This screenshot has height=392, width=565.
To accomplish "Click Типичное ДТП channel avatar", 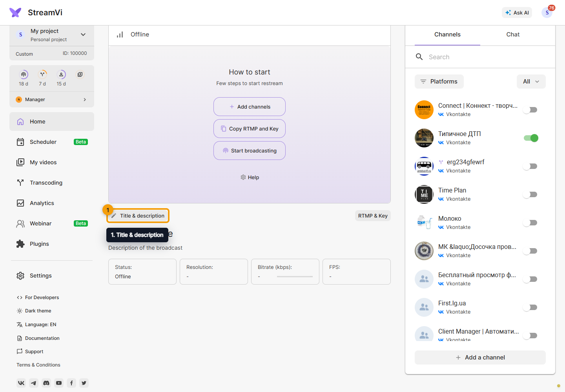I will point(424,138).
